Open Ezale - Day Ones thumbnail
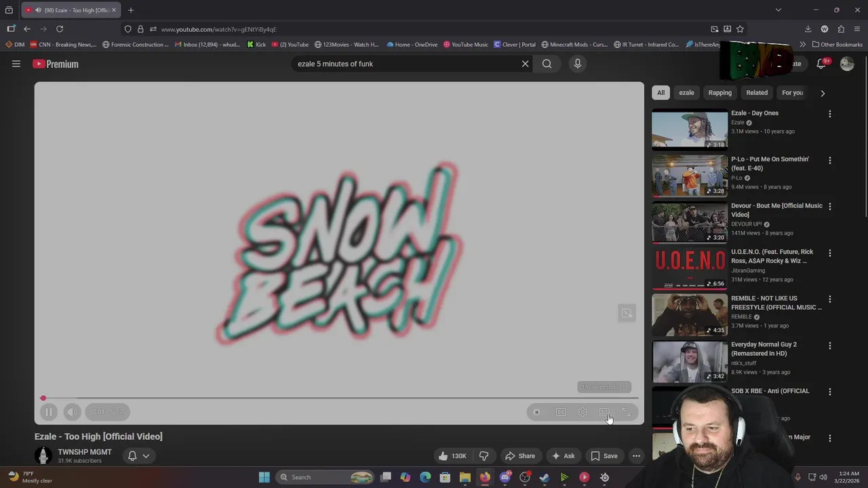 (690, 129)
